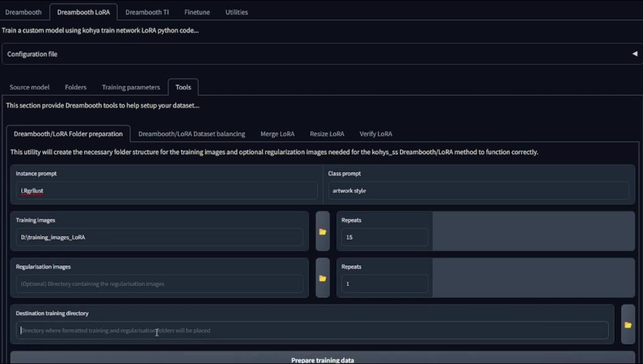Select the Verify LoRA tab
Screen dimensions: 643x364
click(376, 134)
